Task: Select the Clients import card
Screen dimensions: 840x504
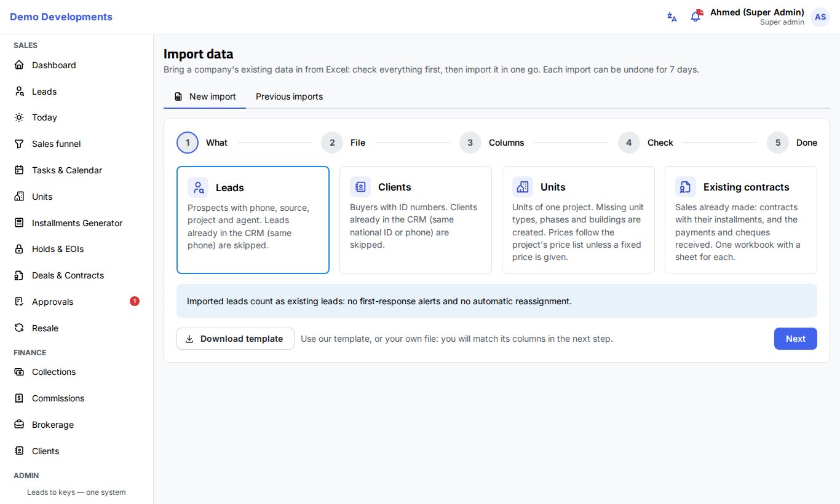Action: pyautogui.click(x=416, y=220)
